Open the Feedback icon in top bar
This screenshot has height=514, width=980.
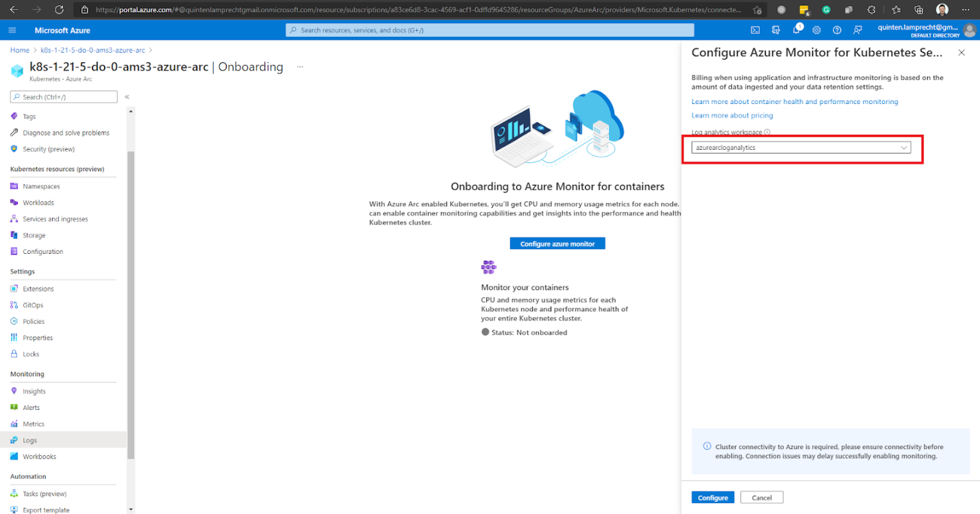tap(857, 30)
